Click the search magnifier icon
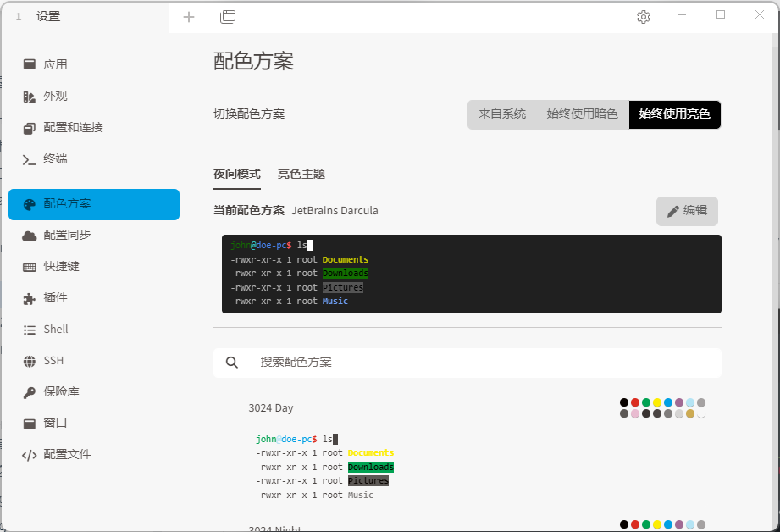Image resolution: width=780 pixels, height=532 pixels. point(232,363)
